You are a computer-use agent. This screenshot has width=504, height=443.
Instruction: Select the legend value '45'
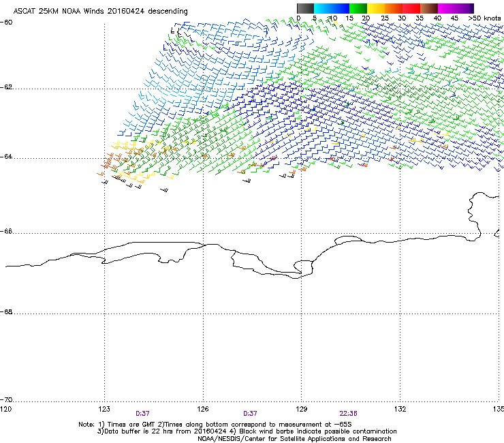454,18
